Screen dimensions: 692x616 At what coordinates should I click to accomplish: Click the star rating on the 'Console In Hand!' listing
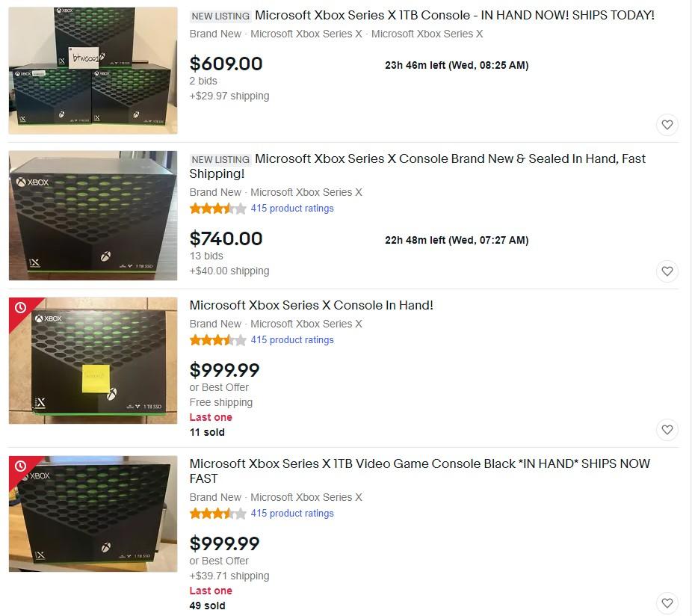point(217,340)
